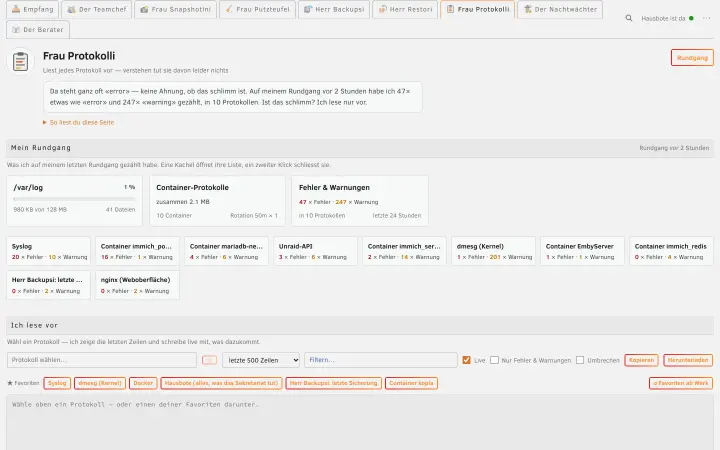The image size is (720, 450).
Task: Switch to Der Nachtwächter tab
Action: (560, 9)
